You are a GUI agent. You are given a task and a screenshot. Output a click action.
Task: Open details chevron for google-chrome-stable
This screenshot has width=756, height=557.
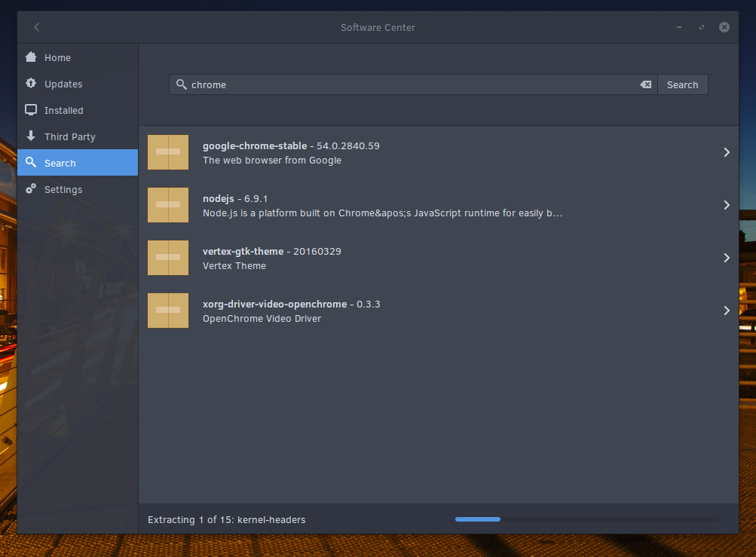tap(727, 152)
